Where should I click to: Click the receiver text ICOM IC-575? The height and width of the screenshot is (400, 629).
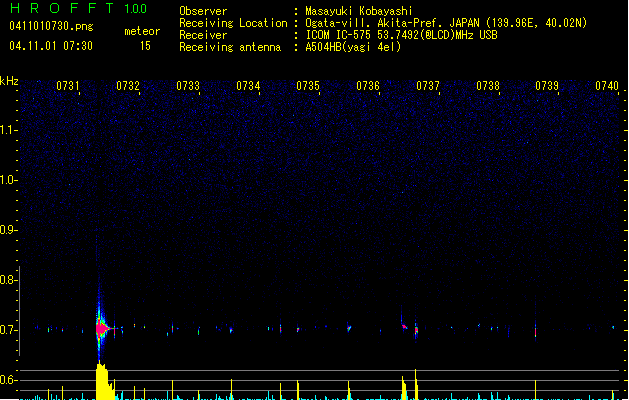[x=339, y=35]
